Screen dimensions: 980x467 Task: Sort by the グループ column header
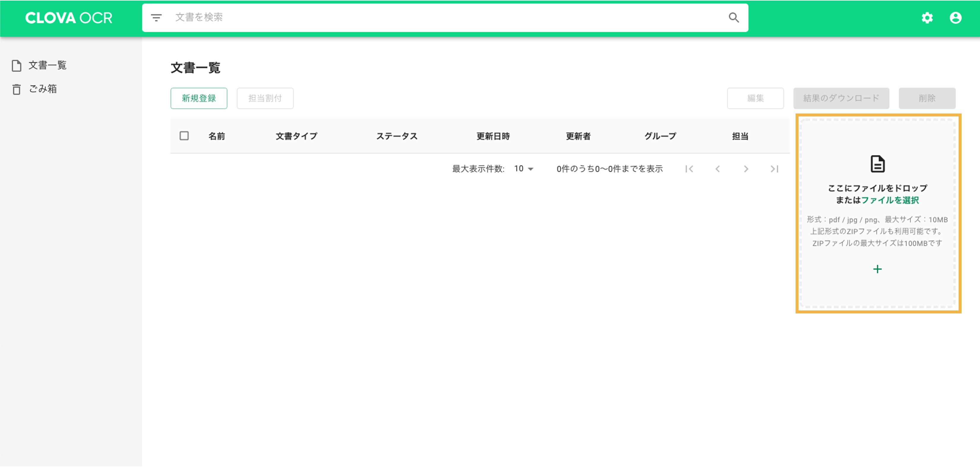(x=660, y=136)
